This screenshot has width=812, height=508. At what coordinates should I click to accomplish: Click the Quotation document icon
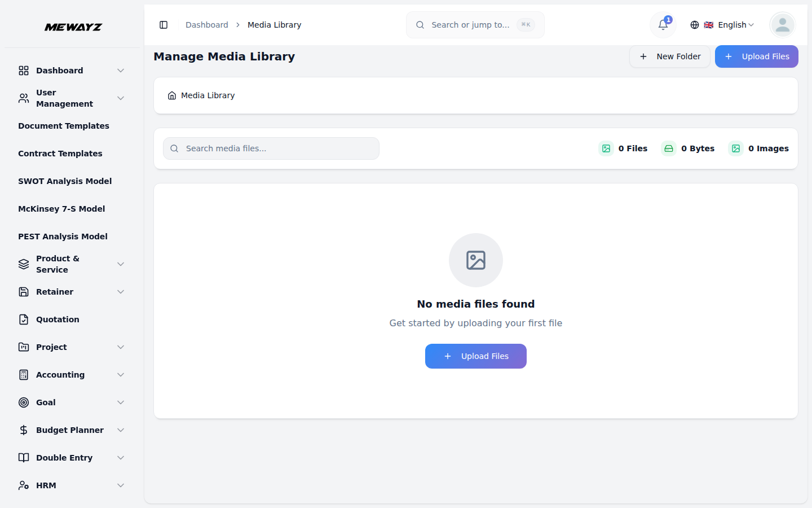(23, 319)
